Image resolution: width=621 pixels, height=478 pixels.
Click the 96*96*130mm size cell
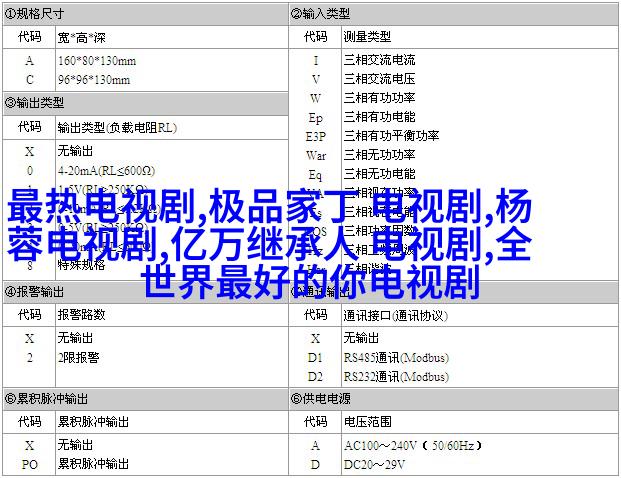coord(94,79)
